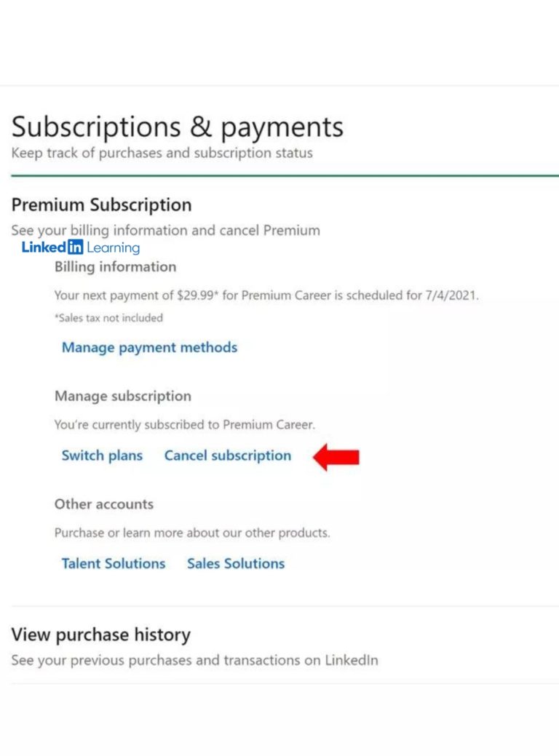
Task: Select the Switch plans link
Action: (x=102, y=456)
